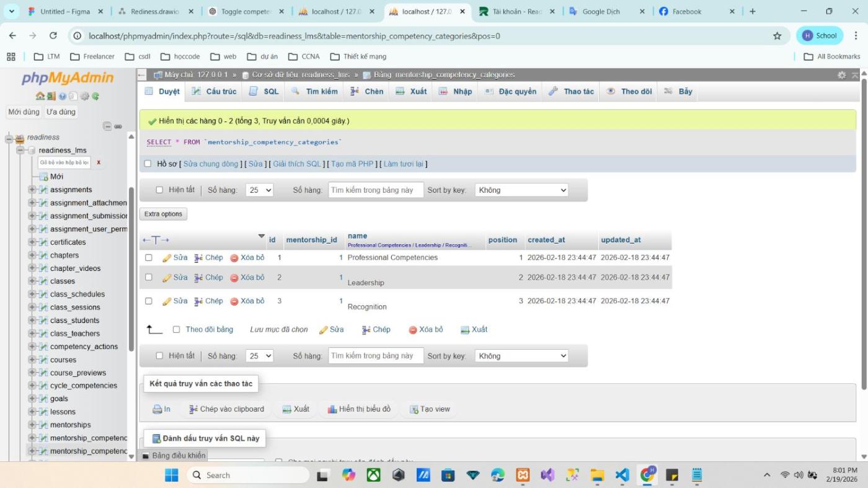868x488 pixels.
Task: Click the In (print) icon in query results operations
Action: (157, 409)
